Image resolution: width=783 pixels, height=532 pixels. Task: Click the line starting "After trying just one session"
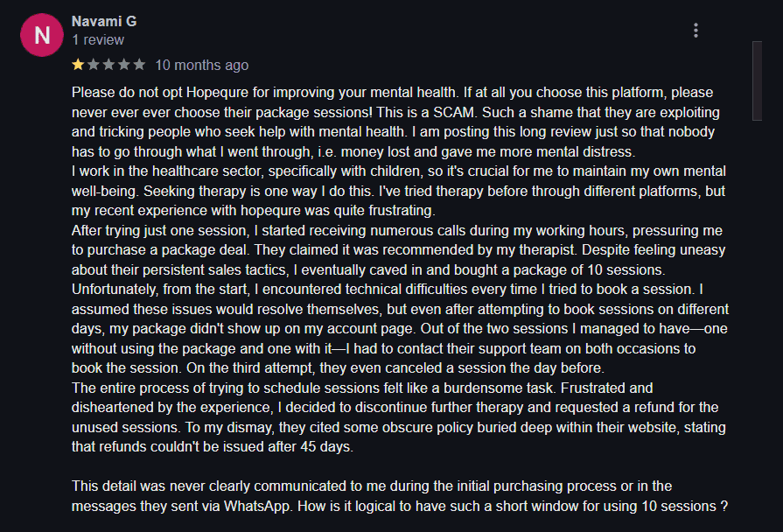(397, 231)
